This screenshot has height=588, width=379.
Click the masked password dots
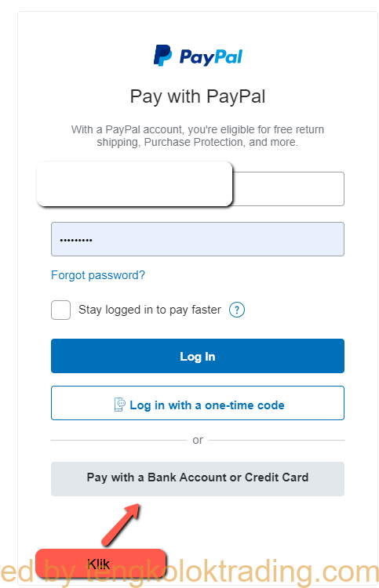point(76,240)
